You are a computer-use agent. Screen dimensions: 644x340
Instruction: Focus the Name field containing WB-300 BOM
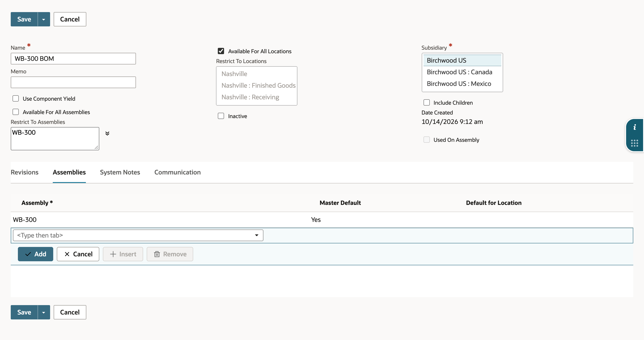(x=73, y=59)
